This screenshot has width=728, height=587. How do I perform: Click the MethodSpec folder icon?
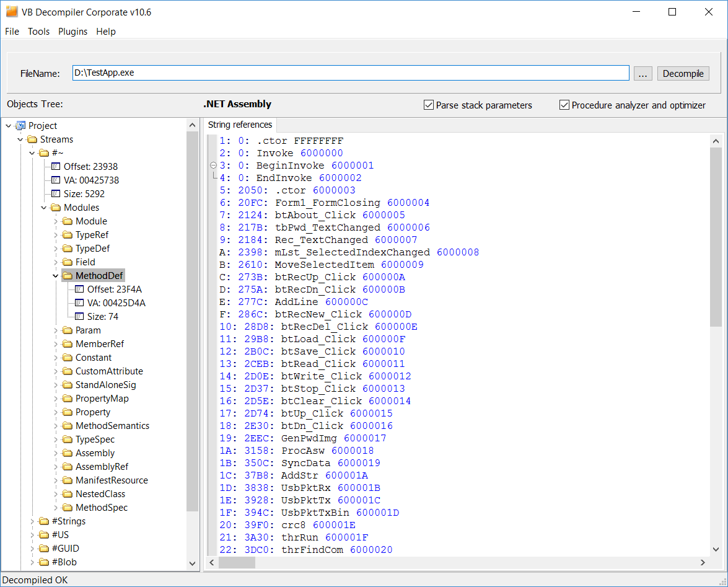click(x=68, y=508)
